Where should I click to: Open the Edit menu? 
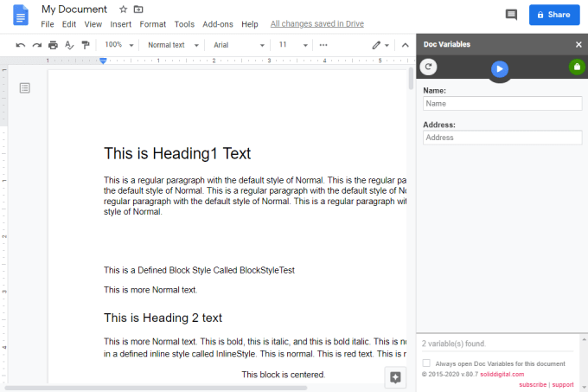click(69, 24)
